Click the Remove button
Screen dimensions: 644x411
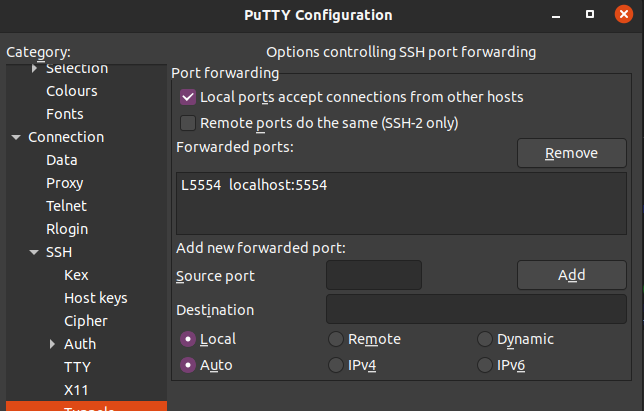(x=572, y=153)
